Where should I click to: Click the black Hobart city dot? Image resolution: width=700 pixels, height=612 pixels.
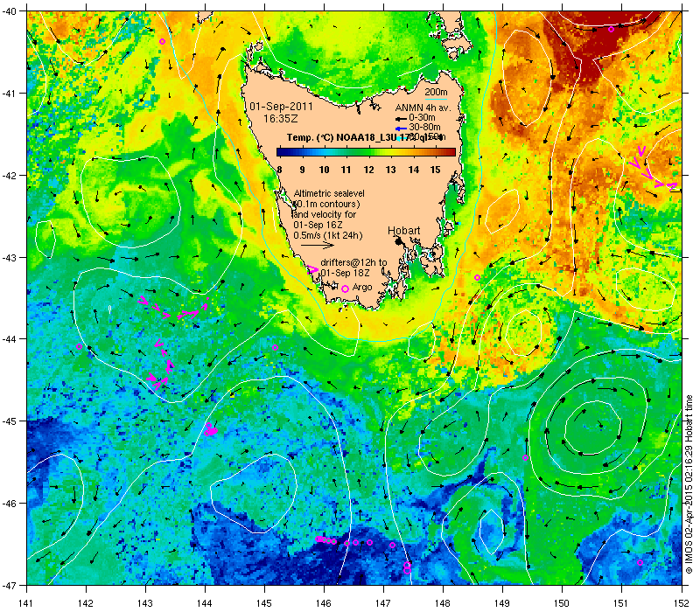(399, 241)
